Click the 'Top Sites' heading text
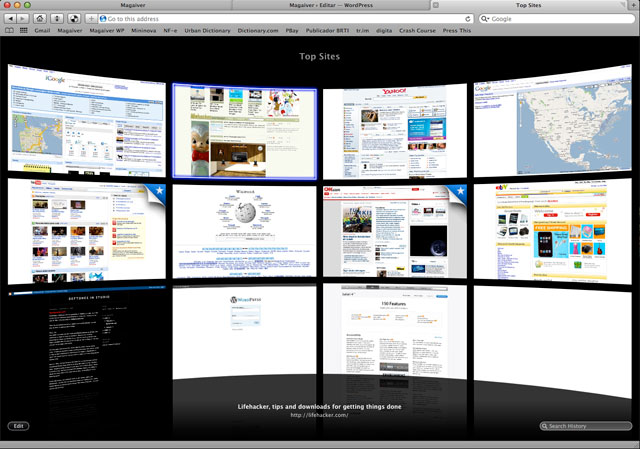 coord(320,56)
